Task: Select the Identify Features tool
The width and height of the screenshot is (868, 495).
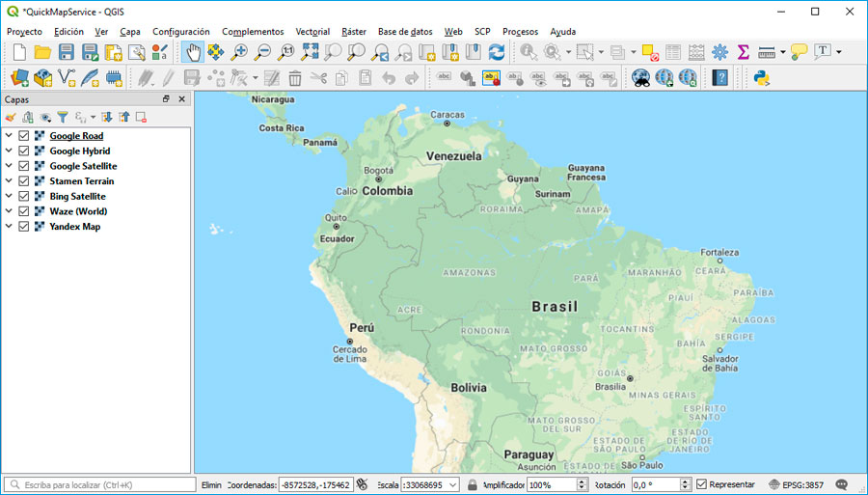Action: pyautogui.click(x=529, y=52)
